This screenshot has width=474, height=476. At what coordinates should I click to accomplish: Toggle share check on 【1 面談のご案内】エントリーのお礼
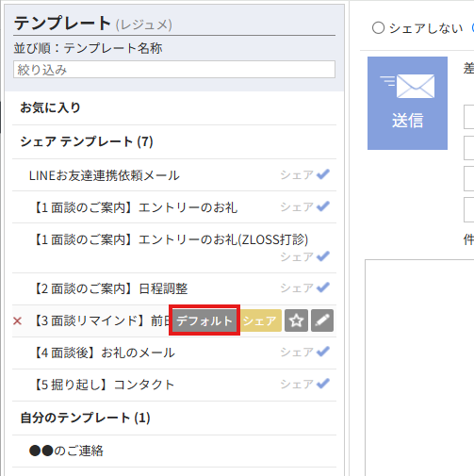(x=322, y=206)
